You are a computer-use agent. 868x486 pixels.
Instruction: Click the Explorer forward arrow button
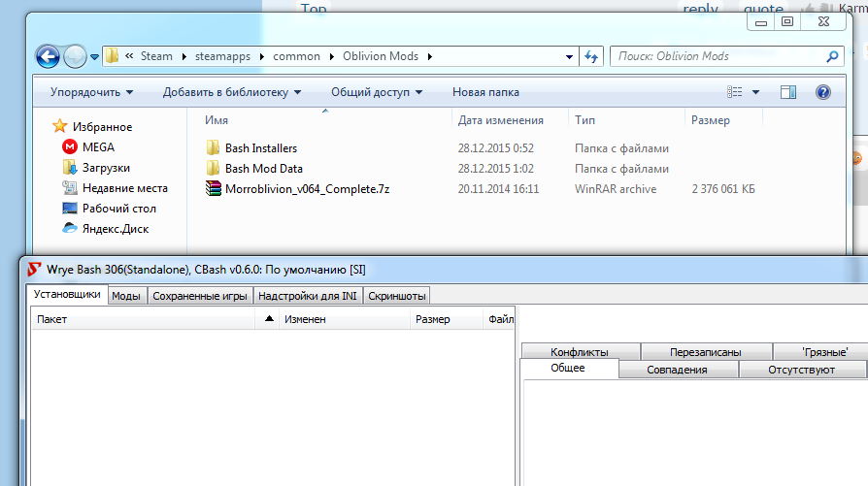[x=75, y=56]
